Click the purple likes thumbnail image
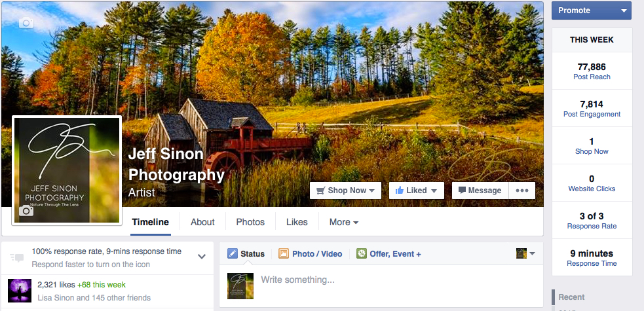 click(x=20, y=291)
